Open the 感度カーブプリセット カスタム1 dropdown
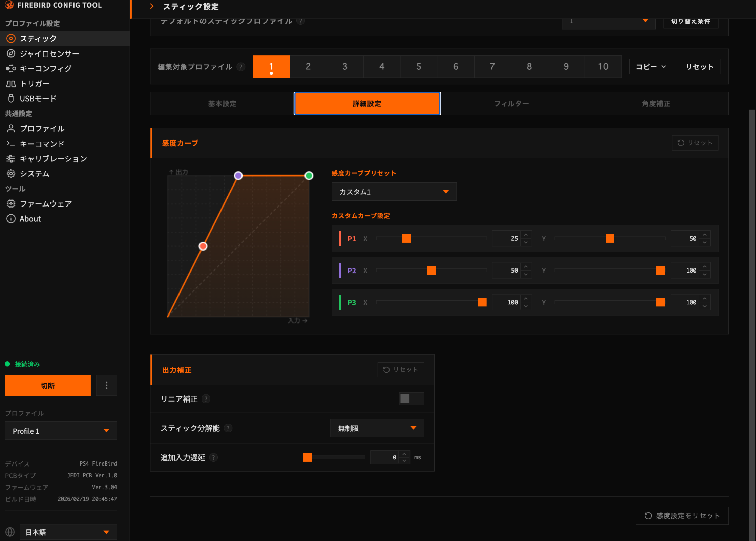 pos(394,192)
